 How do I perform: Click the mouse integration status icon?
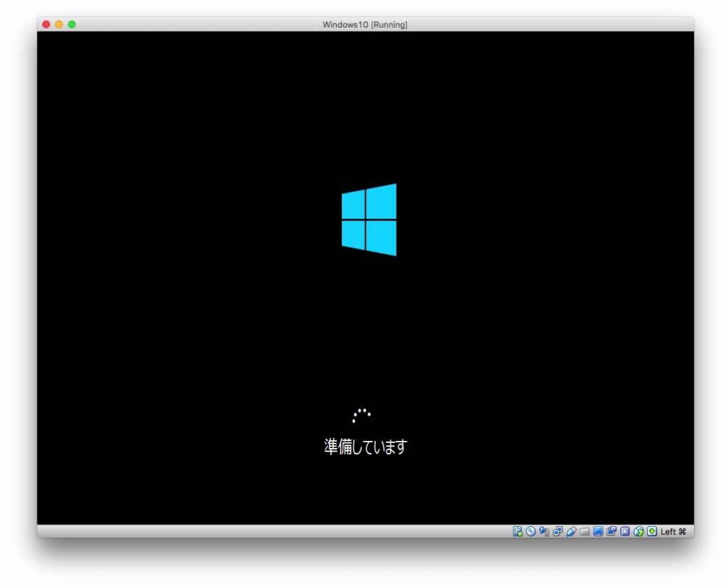point(638,531)
